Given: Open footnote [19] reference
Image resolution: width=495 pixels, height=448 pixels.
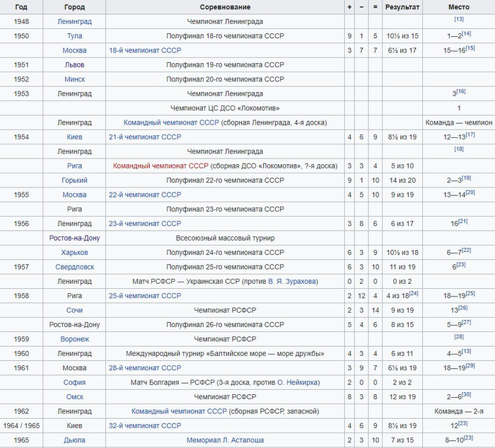Looking at the screenshot, I should point(466,178).
